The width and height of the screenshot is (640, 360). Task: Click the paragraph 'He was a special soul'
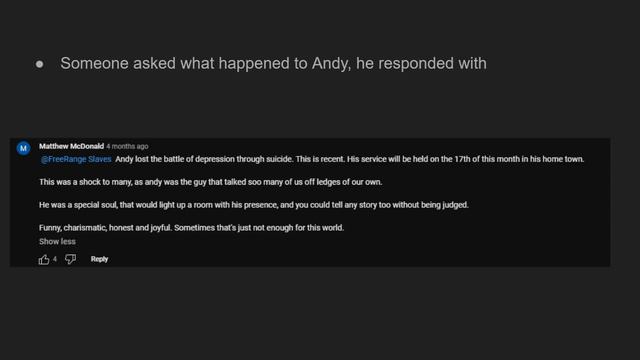pos(254,205)
